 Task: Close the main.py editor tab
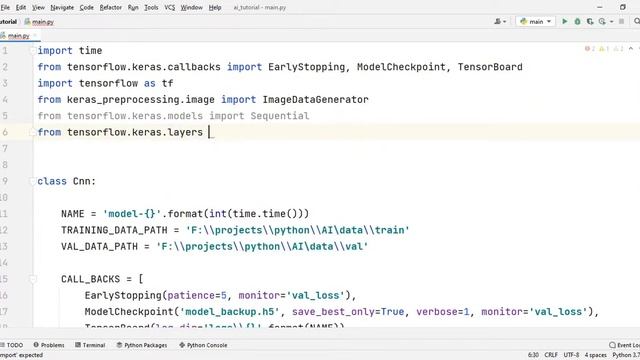[x=36, y=36]
